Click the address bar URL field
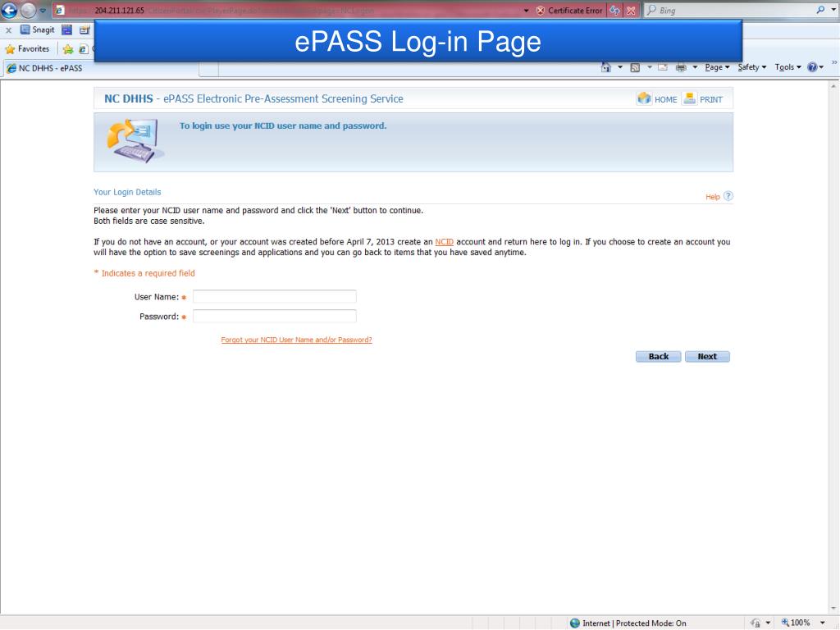The height and width of the screenshot is (630, 840). tap(290, 10)
